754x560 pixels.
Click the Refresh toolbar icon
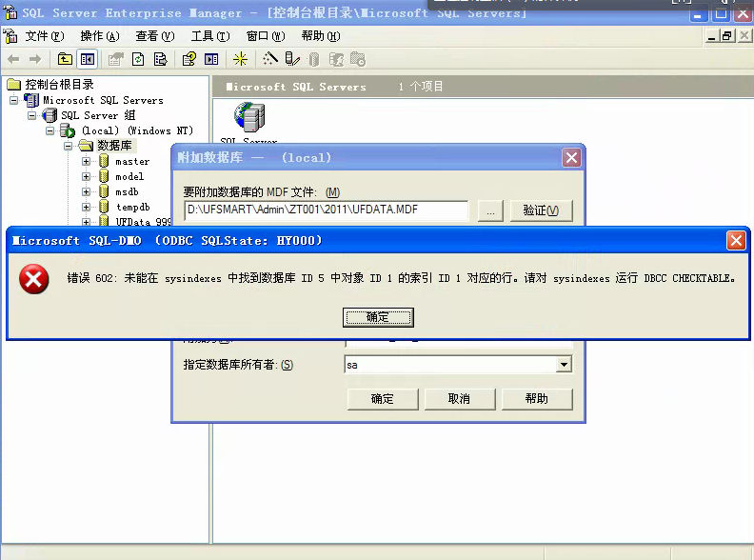[x=138, y=59]
